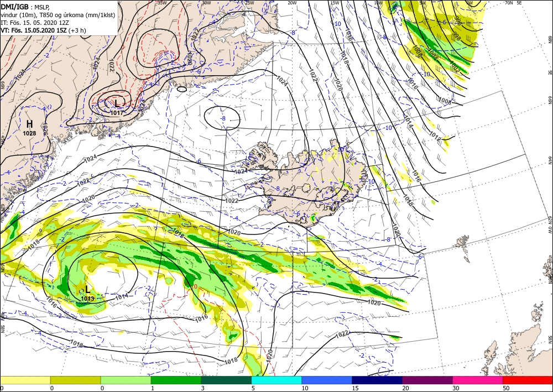Click the "1012" isobar label
The image size is (553, 392).
pos(435,137)
